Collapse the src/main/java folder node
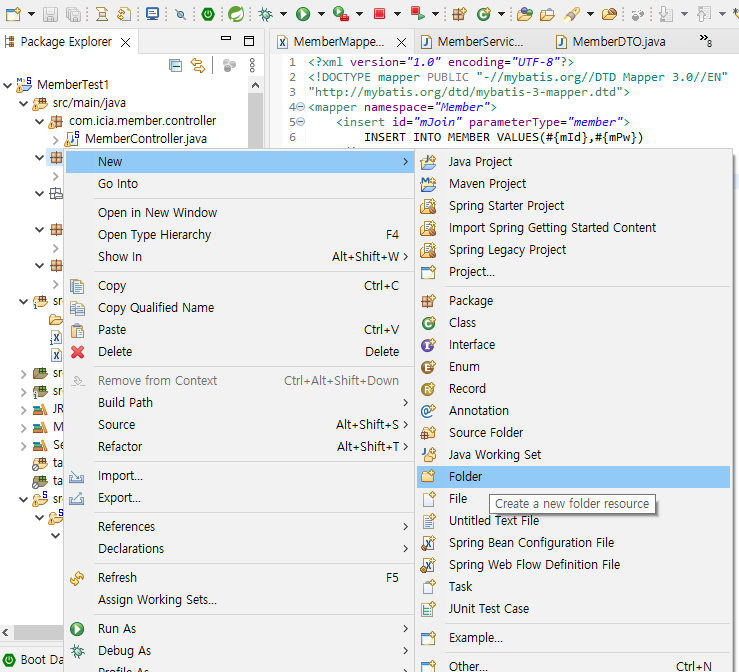Screen dimensions: 739x672 [24, 103]
